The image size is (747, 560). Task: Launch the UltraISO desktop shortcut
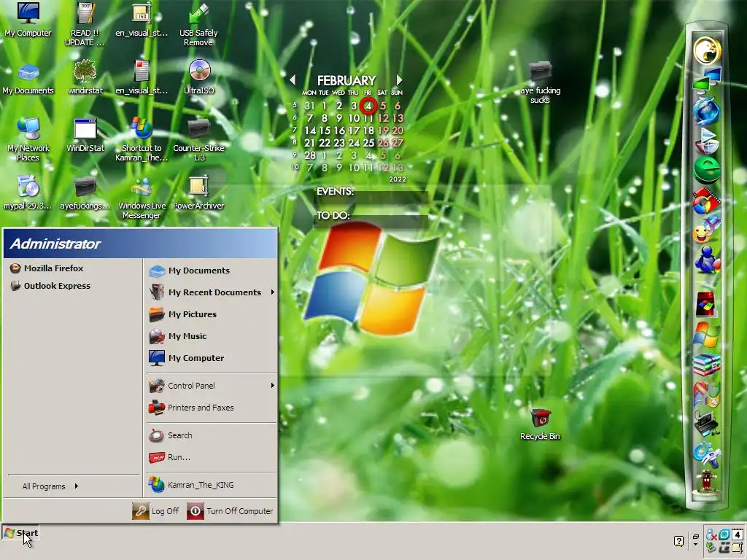click(x=198, y=77)
